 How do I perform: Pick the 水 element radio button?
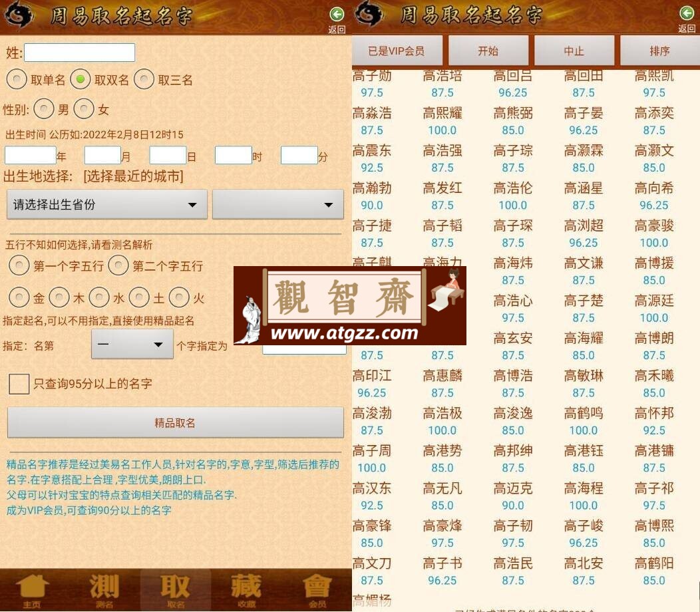point(99,297)
